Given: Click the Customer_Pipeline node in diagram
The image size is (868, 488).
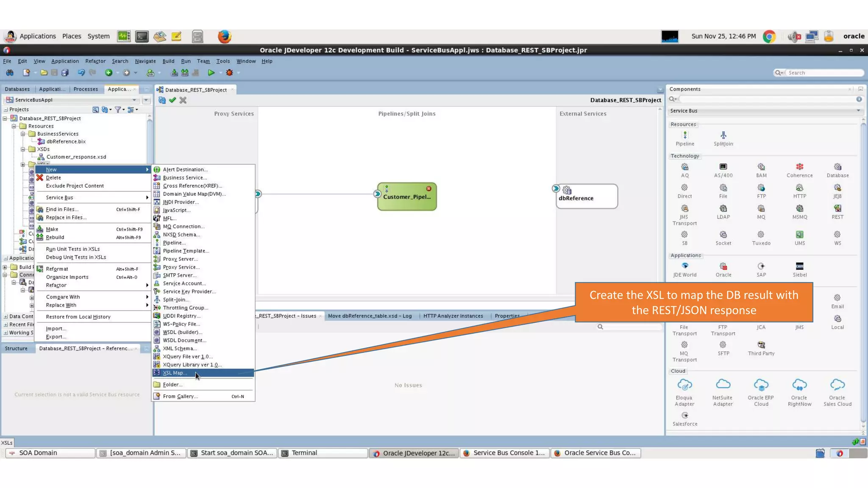Looking at the screenshot, I should tap(407, 197).
